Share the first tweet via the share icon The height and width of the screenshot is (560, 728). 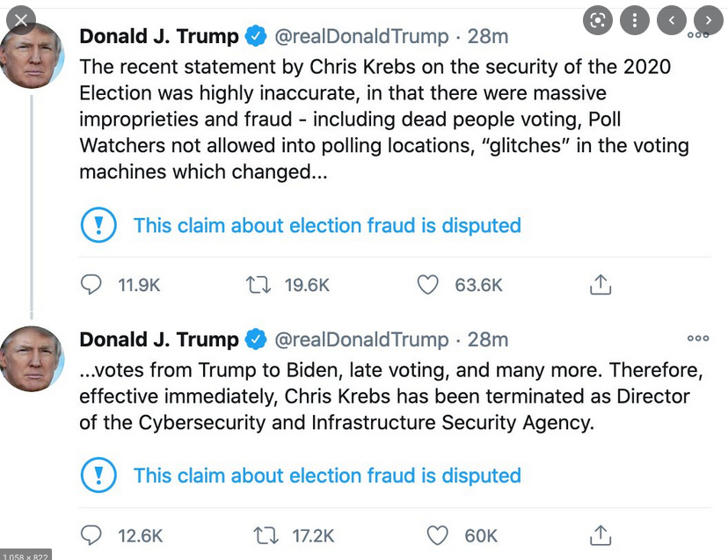pyautogui.click(x=601, y=285)
